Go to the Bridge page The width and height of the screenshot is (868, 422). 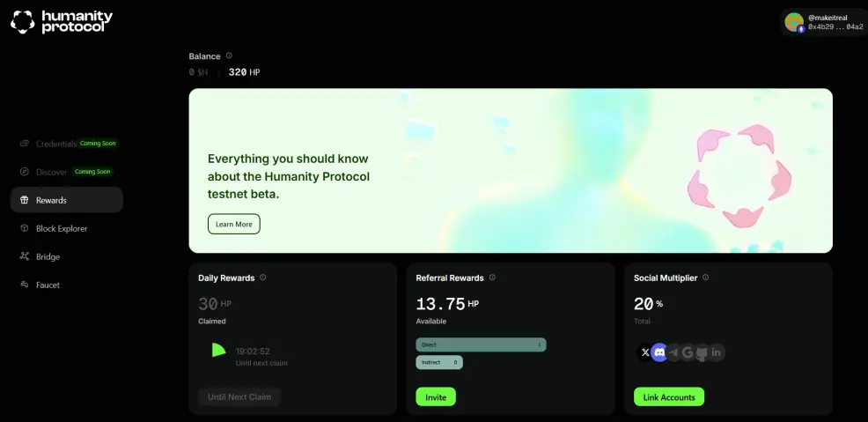tap(67, 256)
